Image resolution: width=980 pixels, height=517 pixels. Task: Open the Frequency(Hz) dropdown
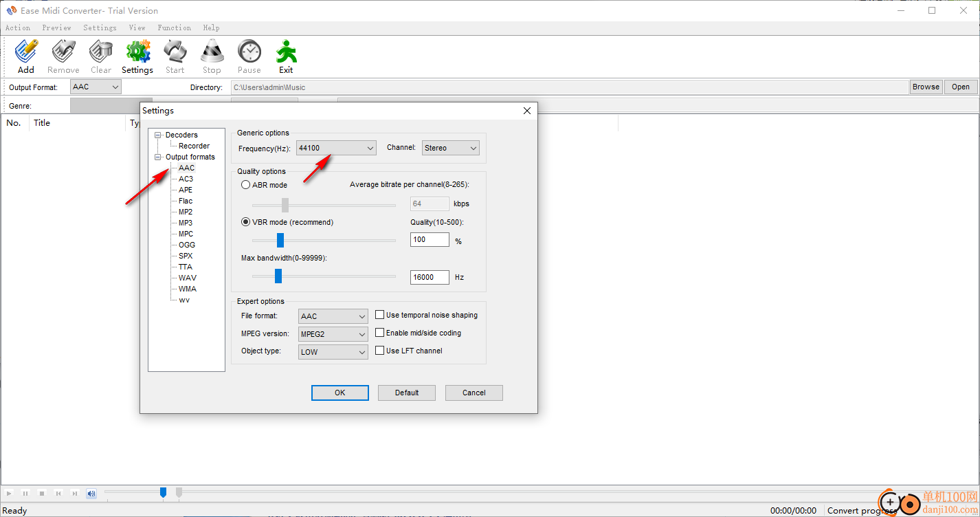click(x=336, y=148)
